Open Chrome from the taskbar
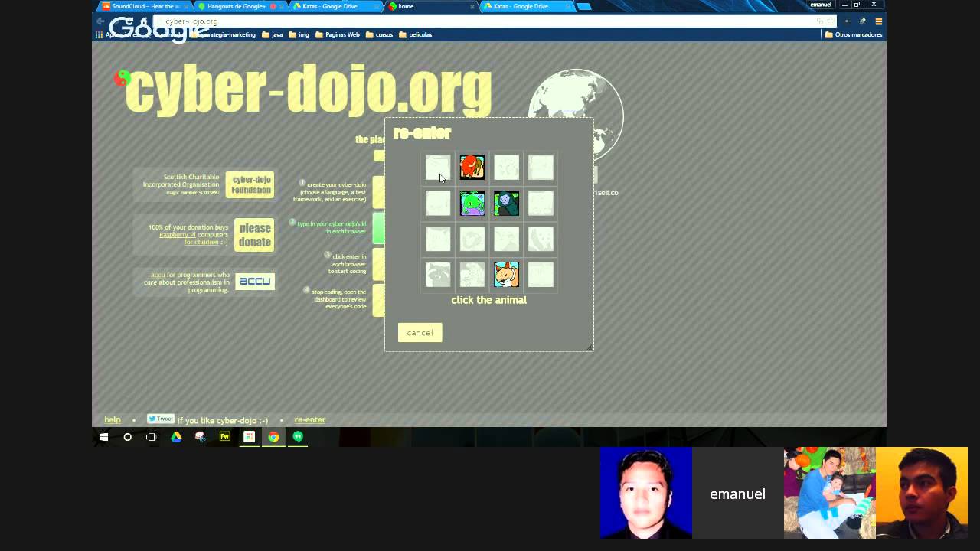980x551 pixels. click(273, 437)
